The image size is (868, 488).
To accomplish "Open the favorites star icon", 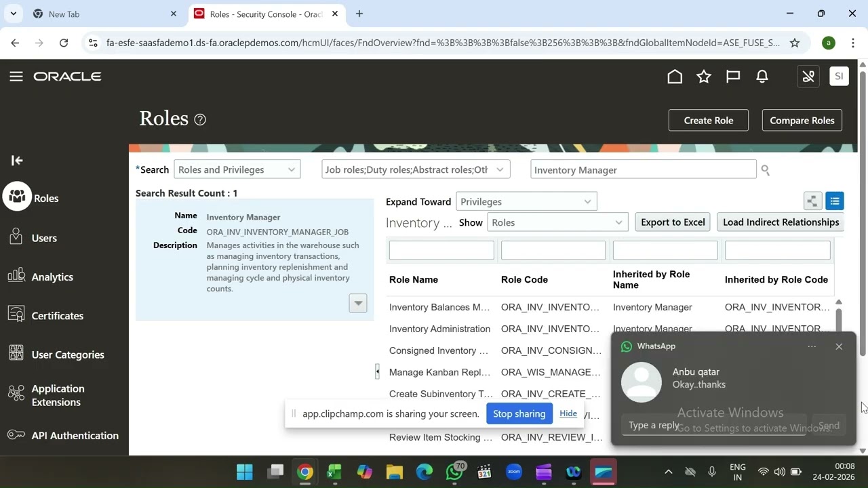I will pyautogui.click(x=704, y=77).
